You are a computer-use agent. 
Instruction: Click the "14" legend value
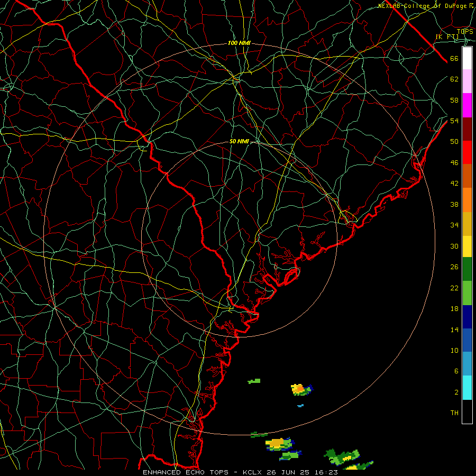(x=454, y=329)
